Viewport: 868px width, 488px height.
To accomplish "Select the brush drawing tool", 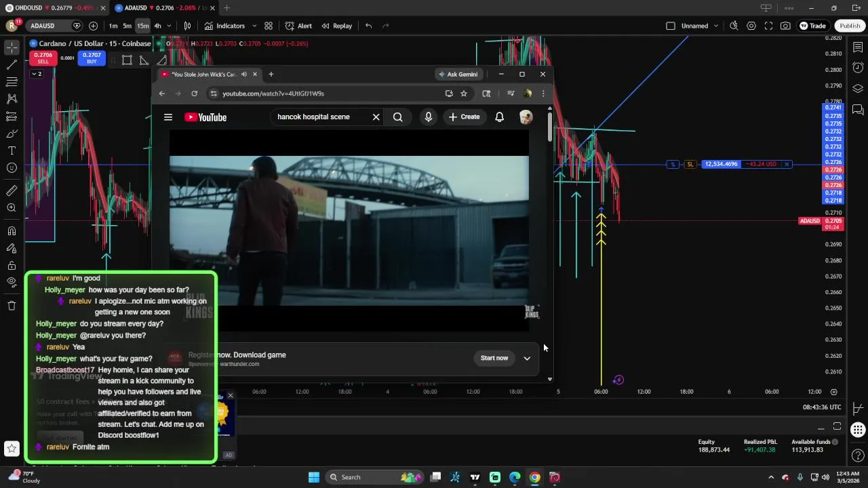I will 12,134.
